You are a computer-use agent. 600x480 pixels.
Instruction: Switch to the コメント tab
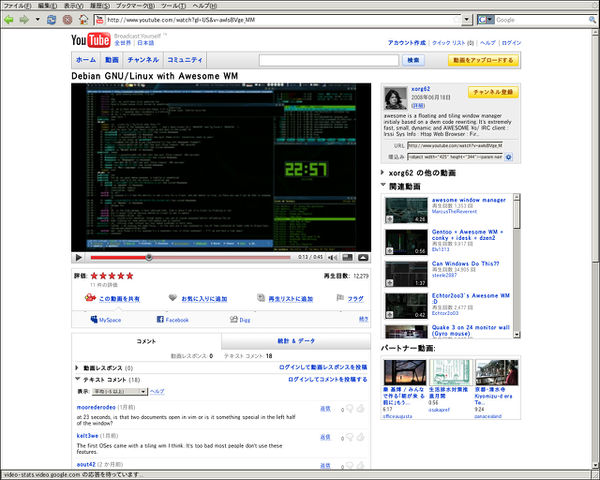click(x=146, y=341)
